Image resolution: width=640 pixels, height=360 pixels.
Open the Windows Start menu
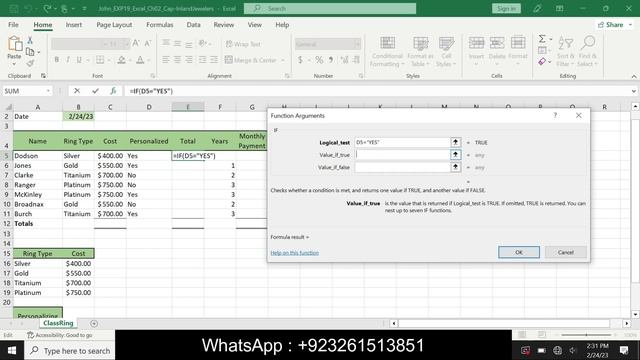click(x=12, y=351)
